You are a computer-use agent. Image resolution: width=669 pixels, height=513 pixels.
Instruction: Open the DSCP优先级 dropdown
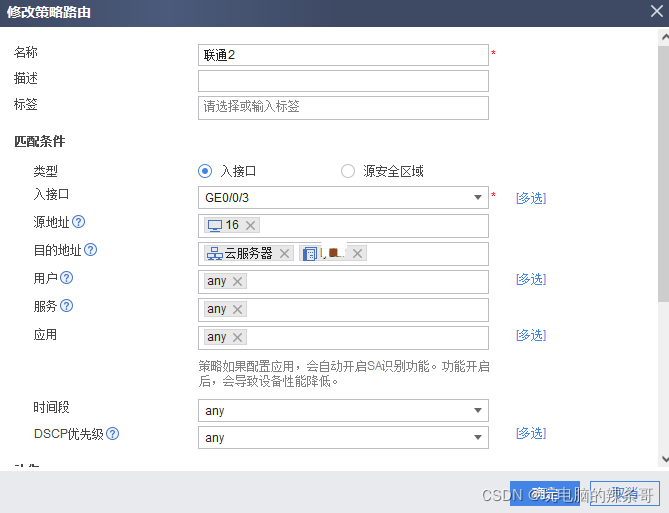pyautogui.click(x=343, y=437)
